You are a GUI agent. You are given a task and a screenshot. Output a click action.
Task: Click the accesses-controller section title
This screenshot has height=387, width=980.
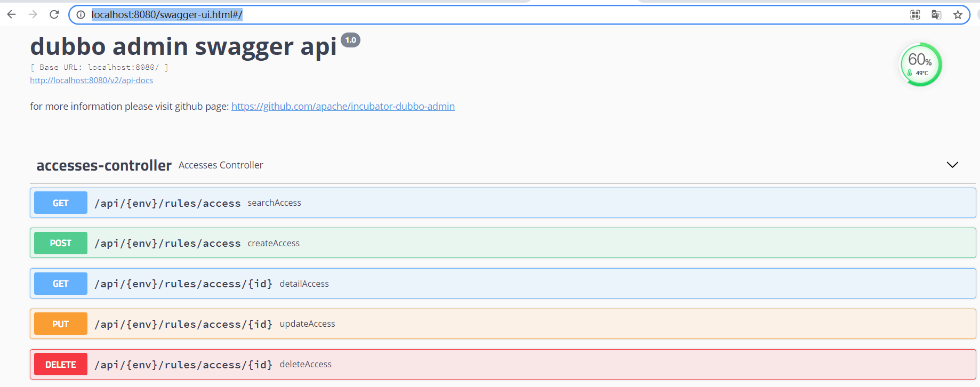104,165
